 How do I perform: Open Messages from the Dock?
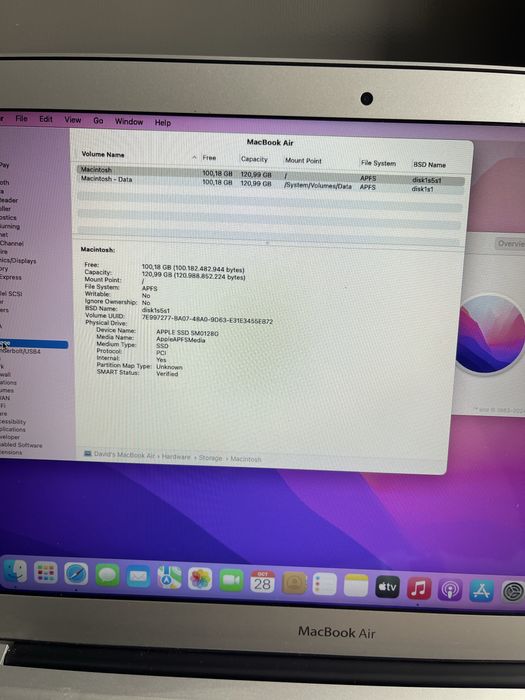[x=107, y=575]
